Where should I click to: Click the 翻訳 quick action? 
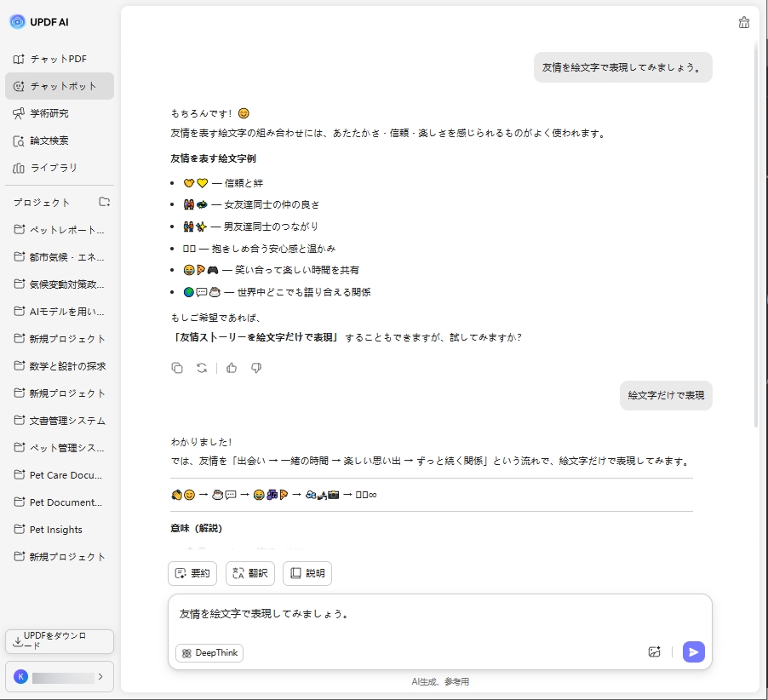coord(249,573)
